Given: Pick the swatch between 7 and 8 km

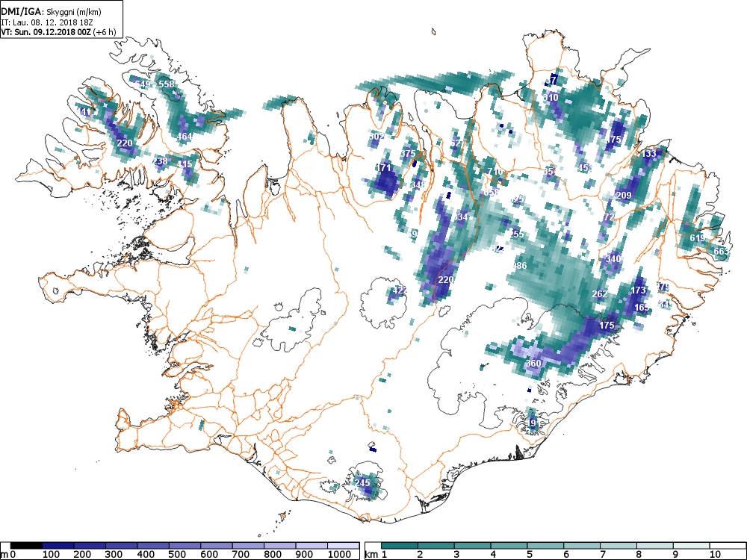Looking at the screenshot, I should (619, 545).
